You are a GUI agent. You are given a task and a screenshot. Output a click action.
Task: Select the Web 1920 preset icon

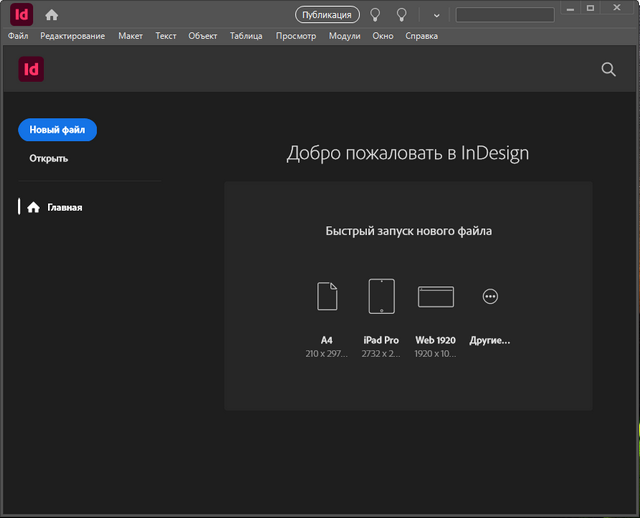point(436,296)
